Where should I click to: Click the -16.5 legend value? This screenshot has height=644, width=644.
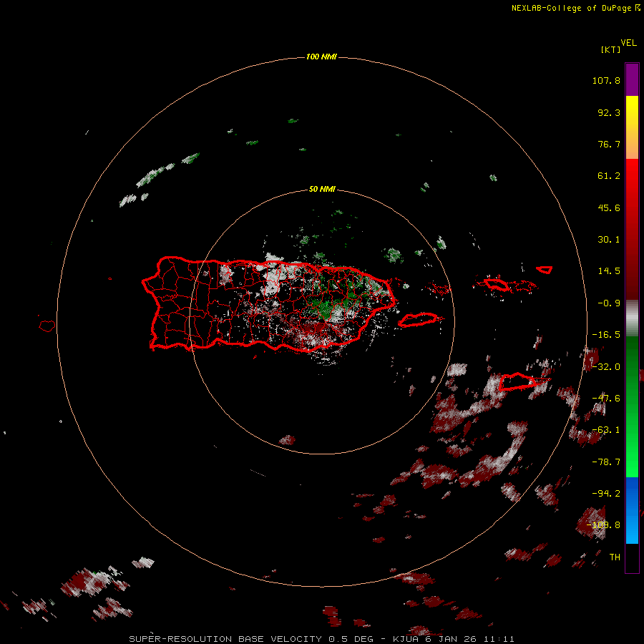point(606,335)
